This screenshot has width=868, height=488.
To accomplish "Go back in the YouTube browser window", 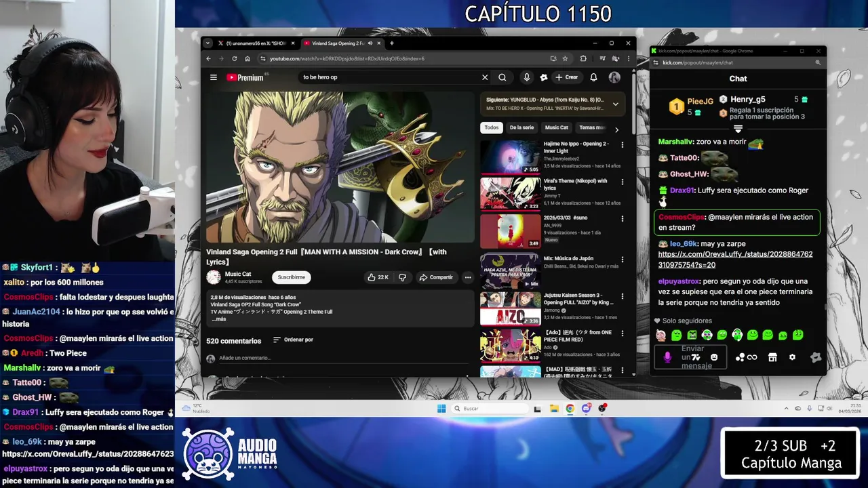I will pos(208,59).
